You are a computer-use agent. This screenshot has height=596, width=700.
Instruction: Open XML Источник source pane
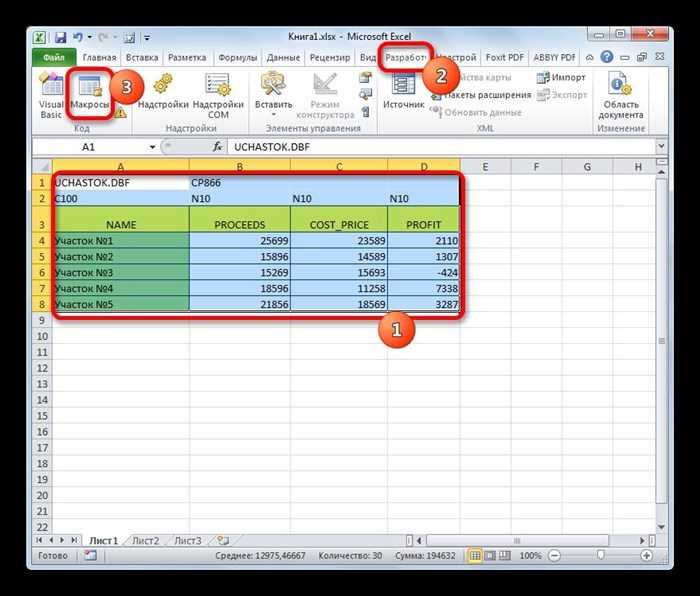pos(404,92)
